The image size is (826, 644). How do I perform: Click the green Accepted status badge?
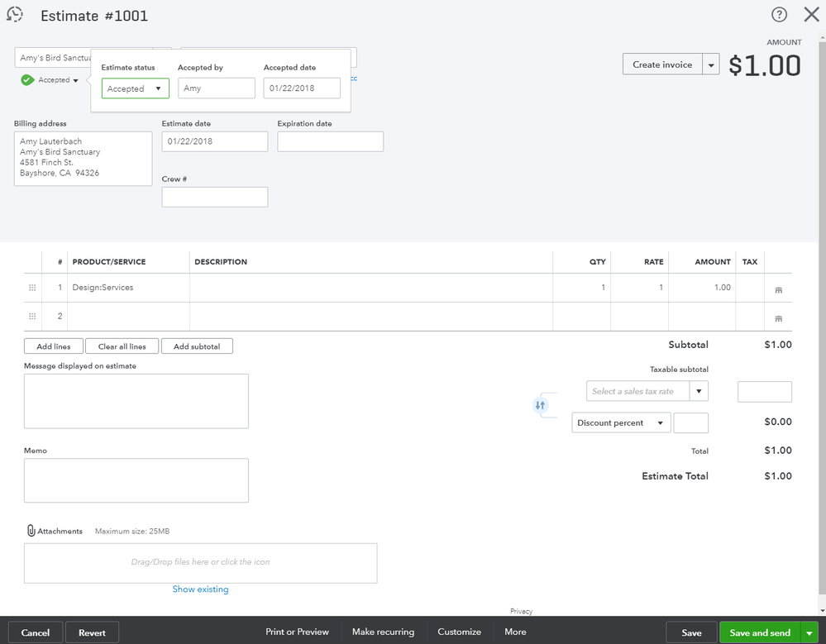click(x=27, y=80)
